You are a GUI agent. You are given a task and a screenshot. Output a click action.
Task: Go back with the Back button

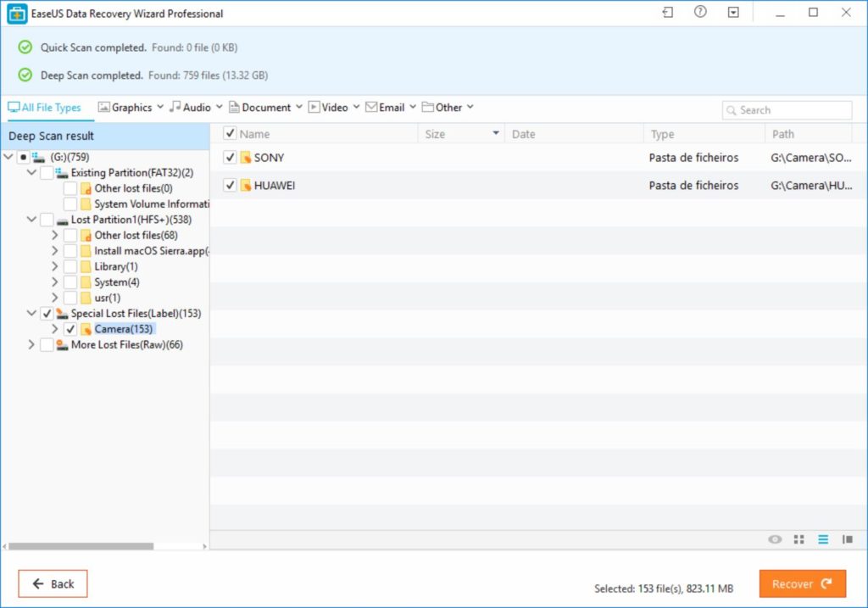pyautogui.click(x=53, y=583)
